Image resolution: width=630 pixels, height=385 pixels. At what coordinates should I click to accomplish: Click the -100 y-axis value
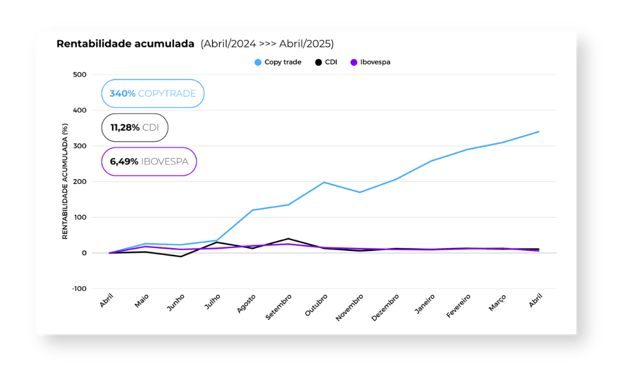(79, 289)
